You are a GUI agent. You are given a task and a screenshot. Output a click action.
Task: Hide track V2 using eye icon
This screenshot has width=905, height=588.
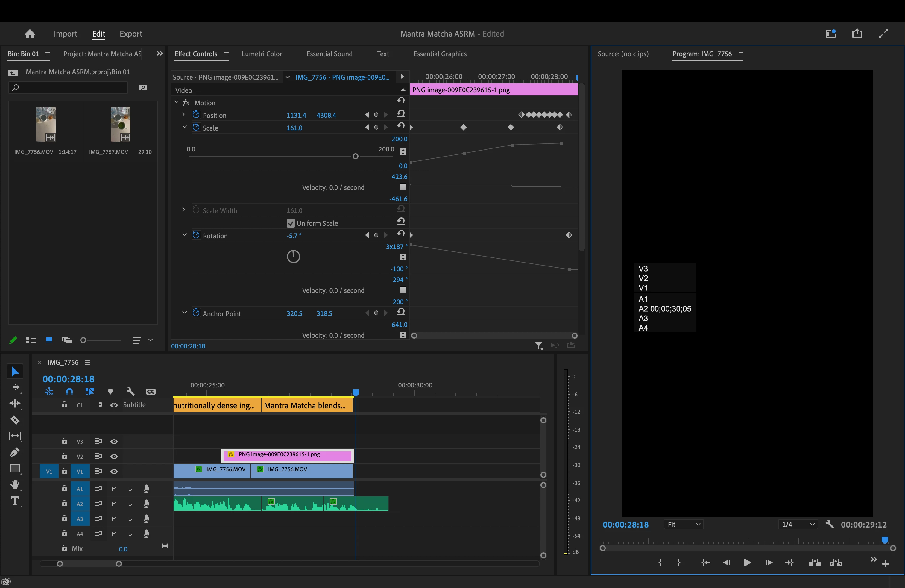[114, 456]
